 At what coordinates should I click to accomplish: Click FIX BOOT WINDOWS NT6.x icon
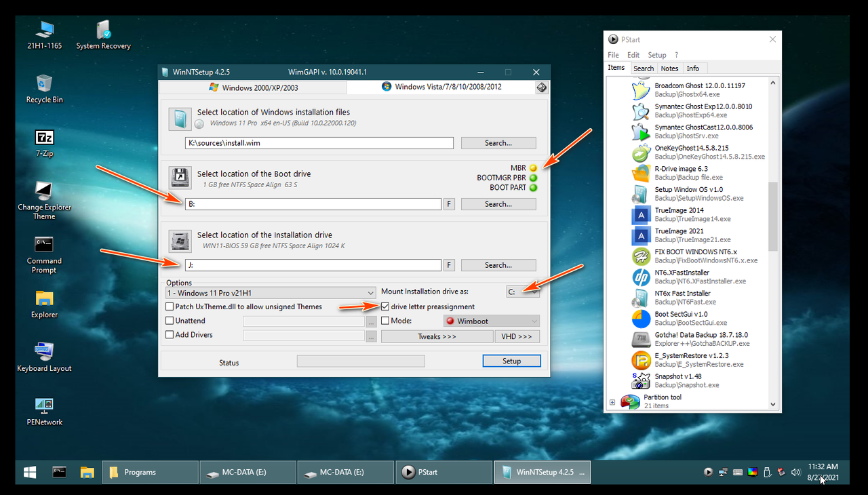point(641,256)
